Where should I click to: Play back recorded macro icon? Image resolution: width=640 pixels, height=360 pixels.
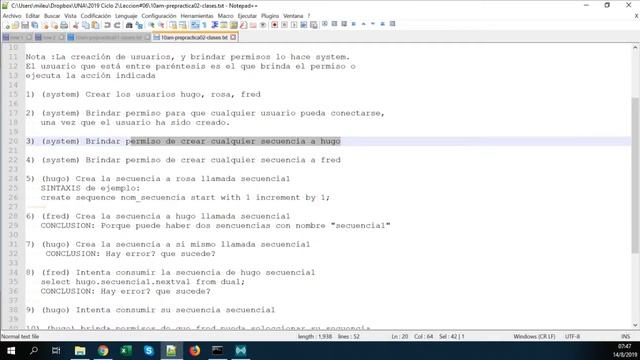coord(294,25)
